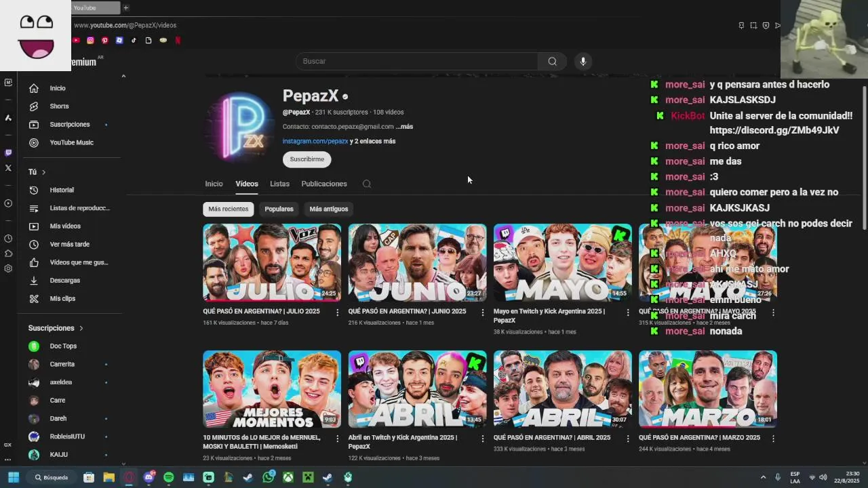Open options menu for ABRIL 2025 video
868x488 pixels.
[x=627, y=439]
